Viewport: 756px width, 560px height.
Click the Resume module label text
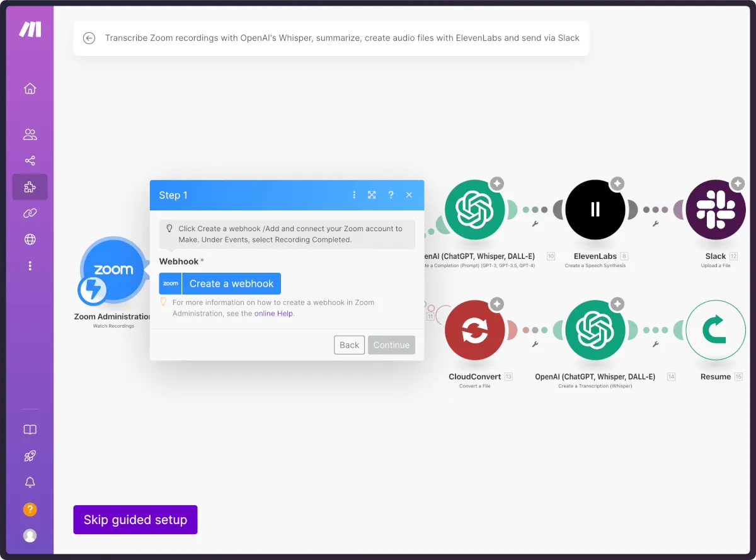tap(716, 377)
